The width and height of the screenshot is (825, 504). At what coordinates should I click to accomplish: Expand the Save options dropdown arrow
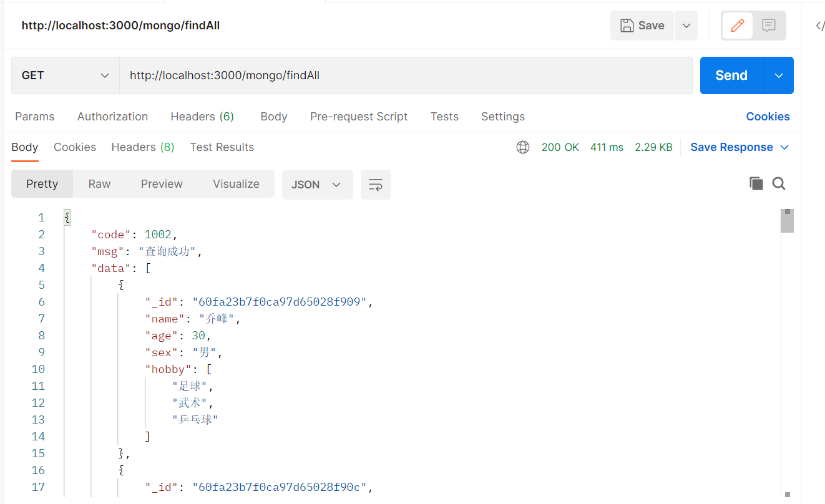pos(686,26)
